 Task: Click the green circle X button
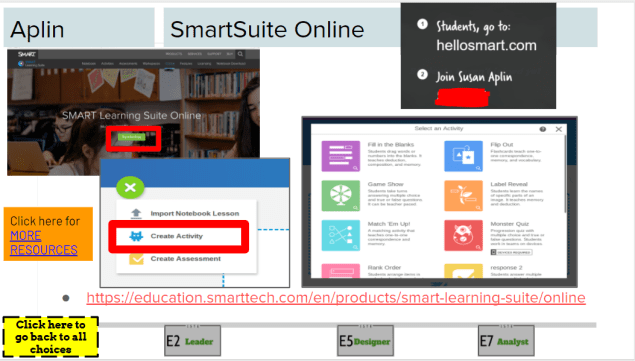[x=130, y=187]
